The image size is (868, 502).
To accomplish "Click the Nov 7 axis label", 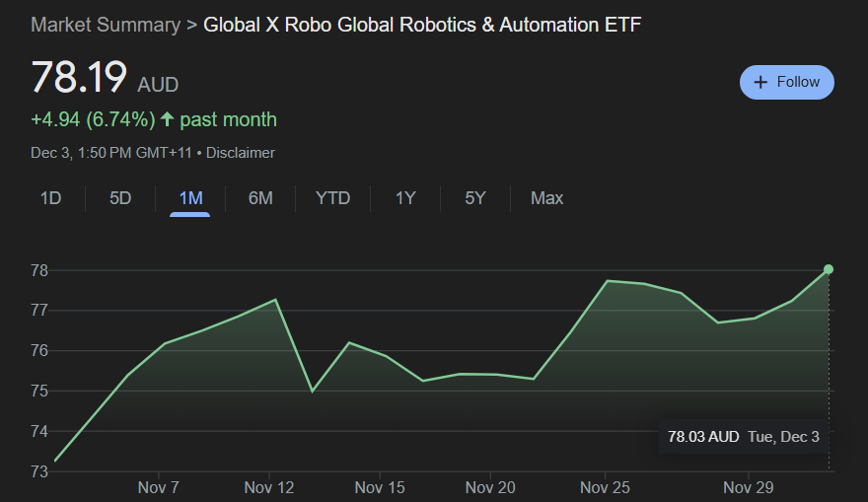I will (x=159, y=487).
